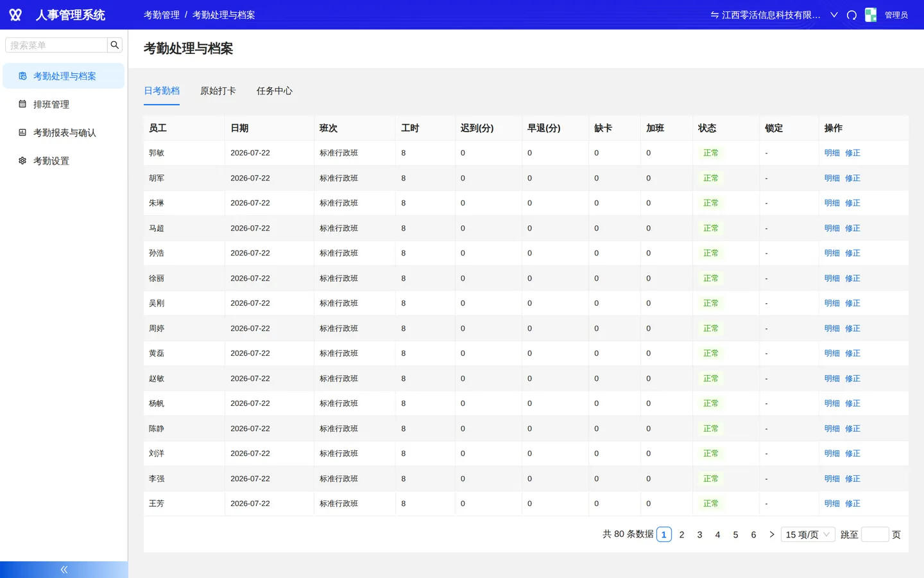This screenshot has width=924, height=578.
Task: Select the employee name 杨帆
Action: tap(157, 403)
